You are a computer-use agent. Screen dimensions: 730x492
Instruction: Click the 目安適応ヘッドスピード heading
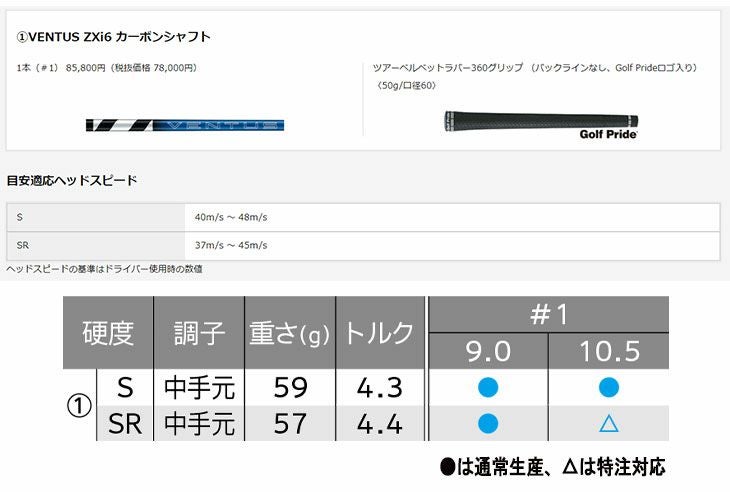(x=72, y=181)
